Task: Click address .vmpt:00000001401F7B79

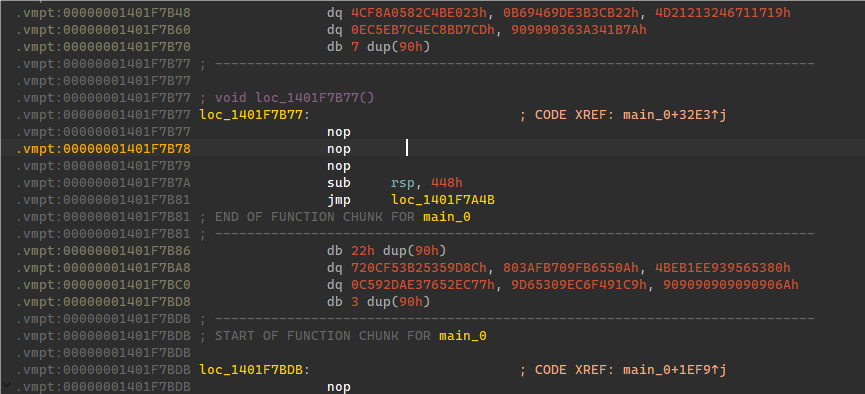Action: (x=103, y=166)
